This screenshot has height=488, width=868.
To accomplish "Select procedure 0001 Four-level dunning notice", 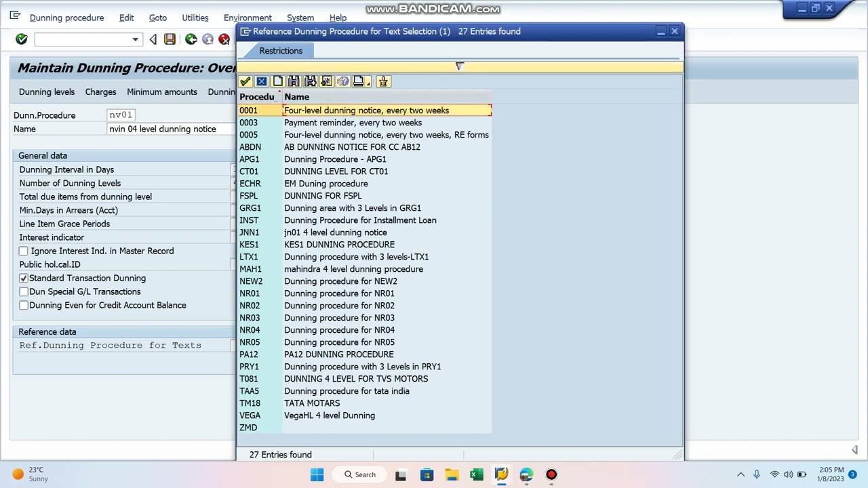I will tap(365, 110).
